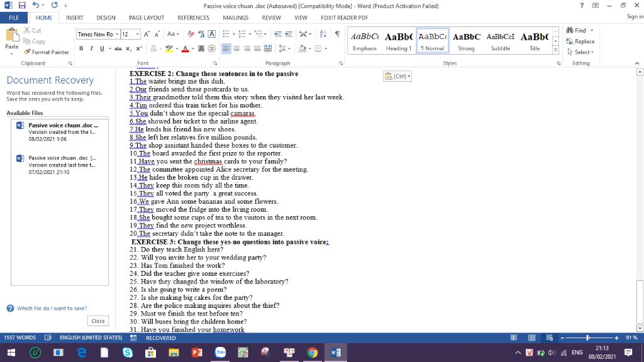Switch to Print Layout view in status bar

tap(532, 337)
